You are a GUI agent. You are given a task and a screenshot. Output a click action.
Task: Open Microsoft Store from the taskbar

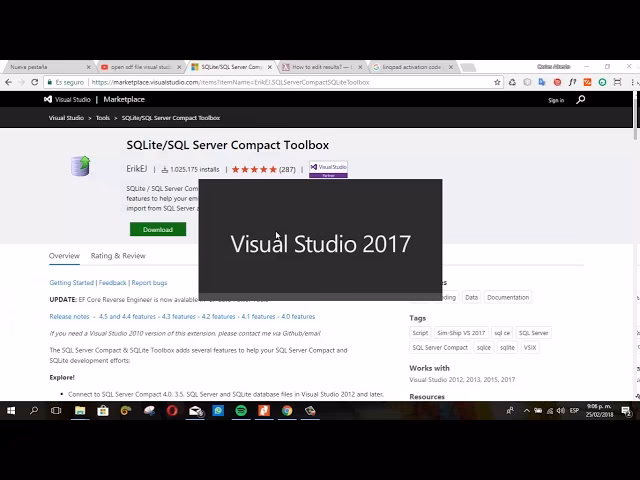pyautogui.click(x=103, y=411)
